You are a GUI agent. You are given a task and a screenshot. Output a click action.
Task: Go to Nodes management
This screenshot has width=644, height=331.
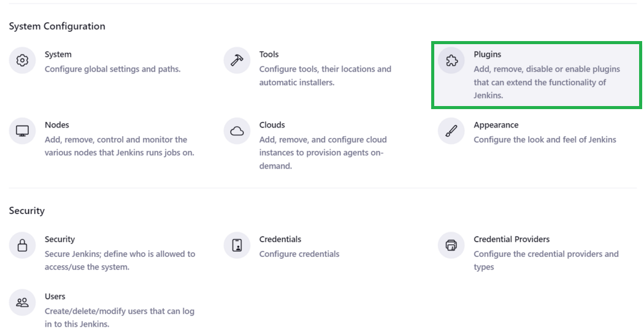(x=57, y=125)
